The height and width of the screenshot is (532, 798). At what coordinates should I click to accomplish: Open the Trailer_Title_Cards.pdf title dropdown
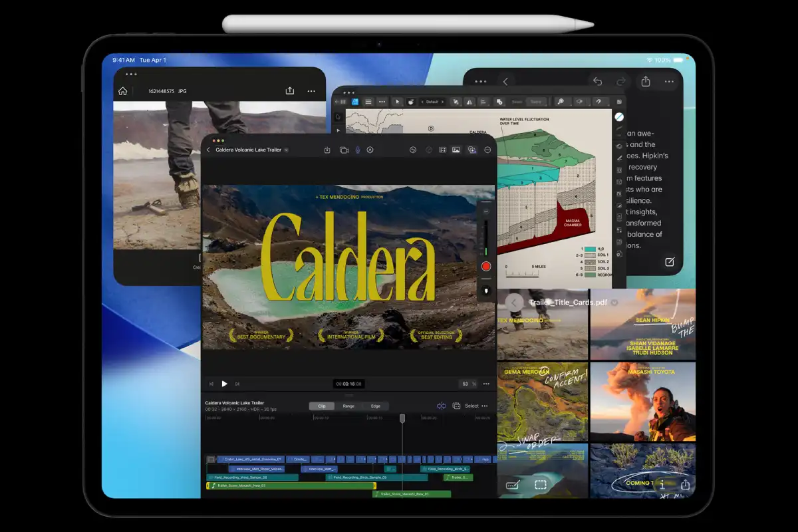point(615,303)
